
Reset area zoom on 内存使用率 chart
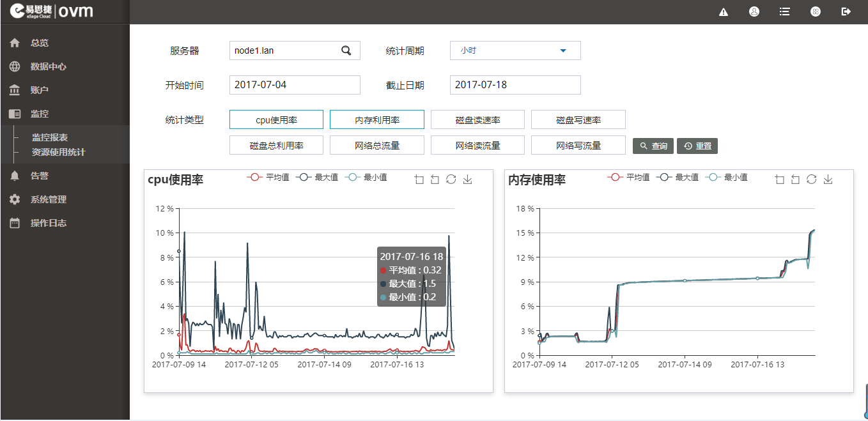(x=796, y=180)
